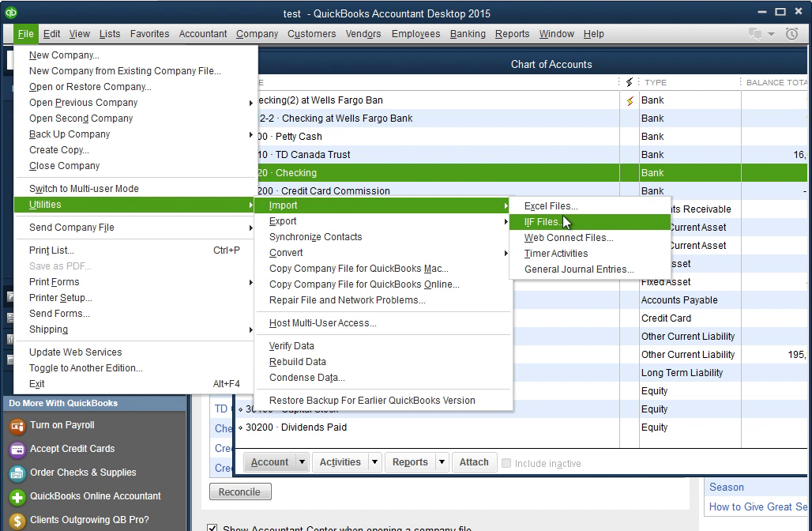Open the dropdown arrow beside chat icon

[x=771, y=34]
